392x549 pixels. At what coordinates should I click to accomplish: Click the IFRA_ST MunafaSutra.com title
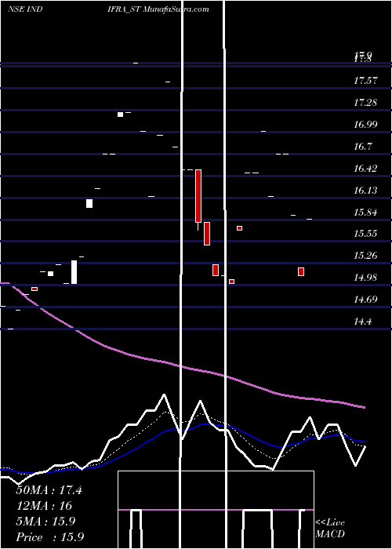coord(158,9)
